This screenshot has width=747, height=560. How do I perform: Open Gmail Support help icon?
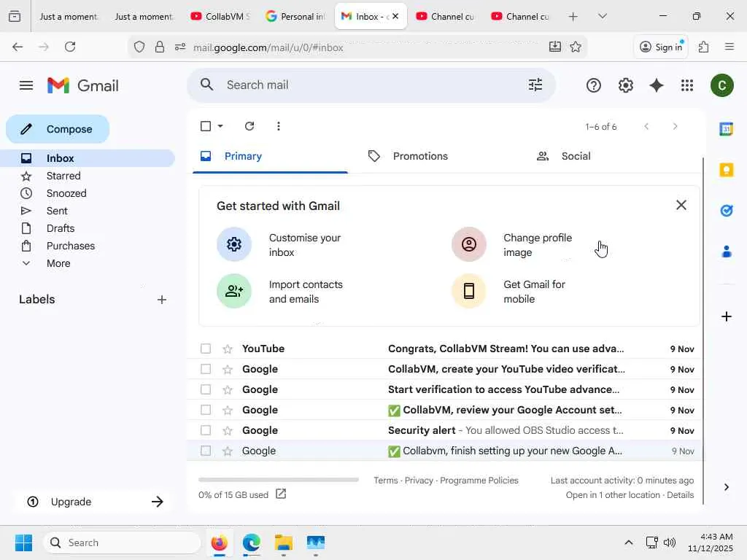pyautogui.click(x=594, y=86)
